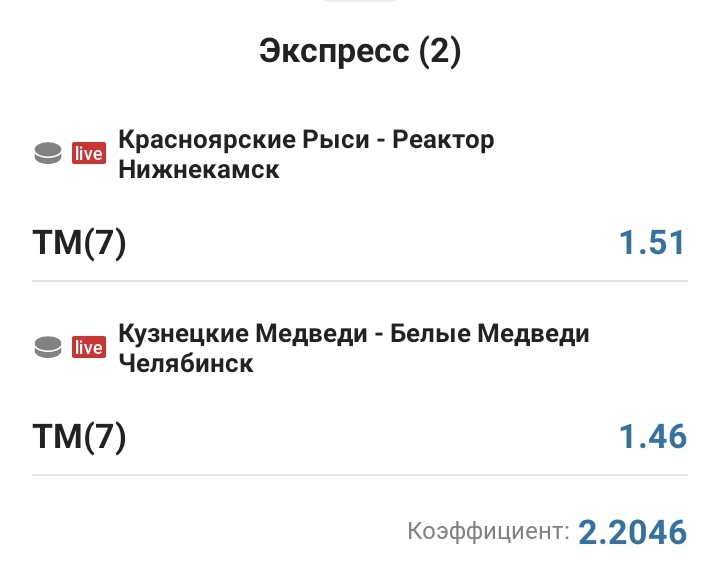Select the Экспресс (2) header
Screen dimensions: 720x579
(x=360, y=51)
